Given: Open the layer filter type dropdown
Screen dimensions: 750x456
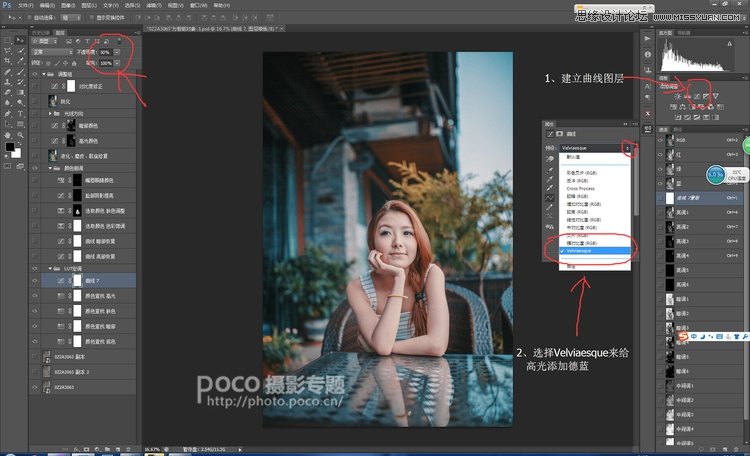Looking at the screenshot, I should [x=44, y=42].
